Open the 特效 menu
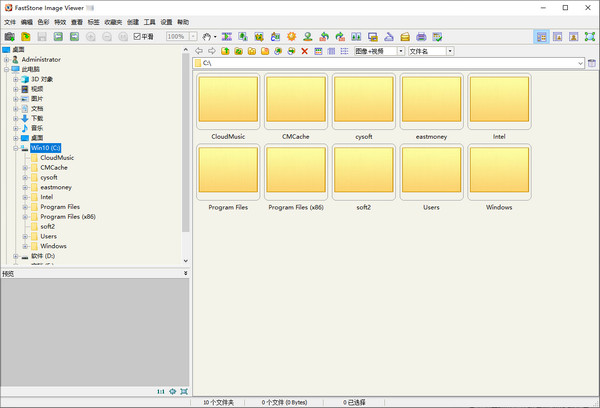Viewport: 600px width, 408px height. pos(60,22)
